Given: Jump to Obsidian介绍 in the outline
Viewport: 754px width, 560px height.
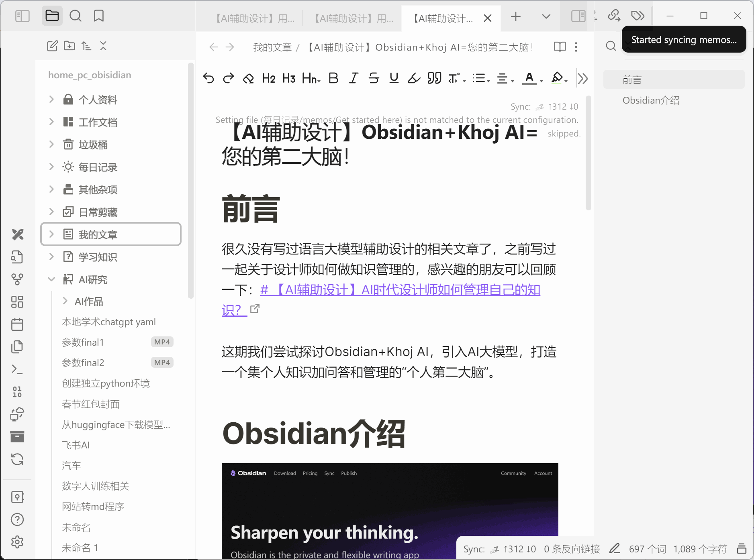Looking at the screenshot, I should (651, 100).
